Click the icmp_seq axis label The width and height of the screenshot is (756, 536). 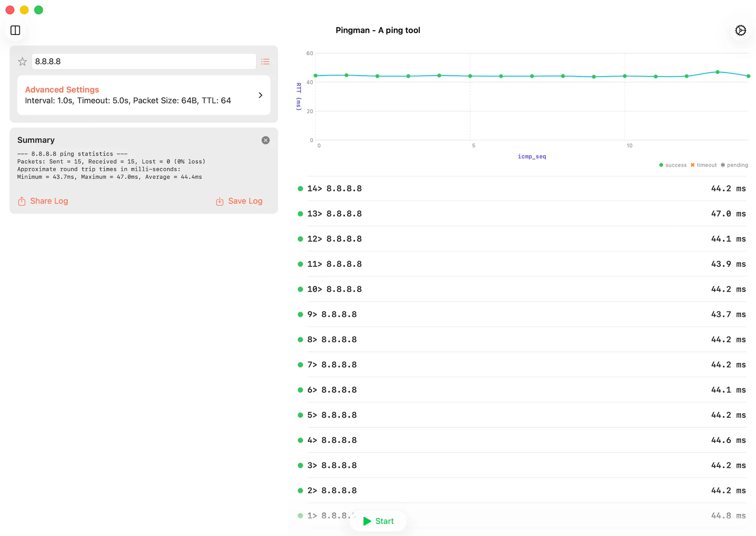point(532,157)
